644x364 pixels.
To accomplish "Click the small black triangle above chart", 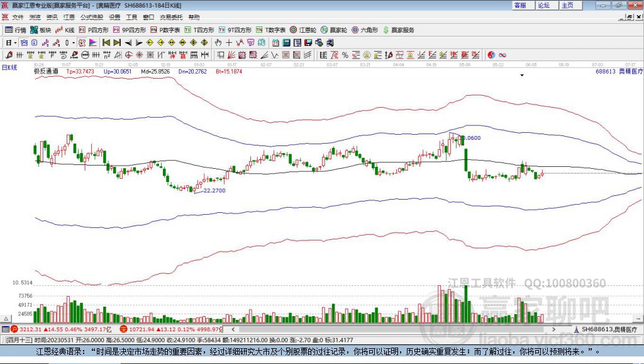I will point(522,76).
